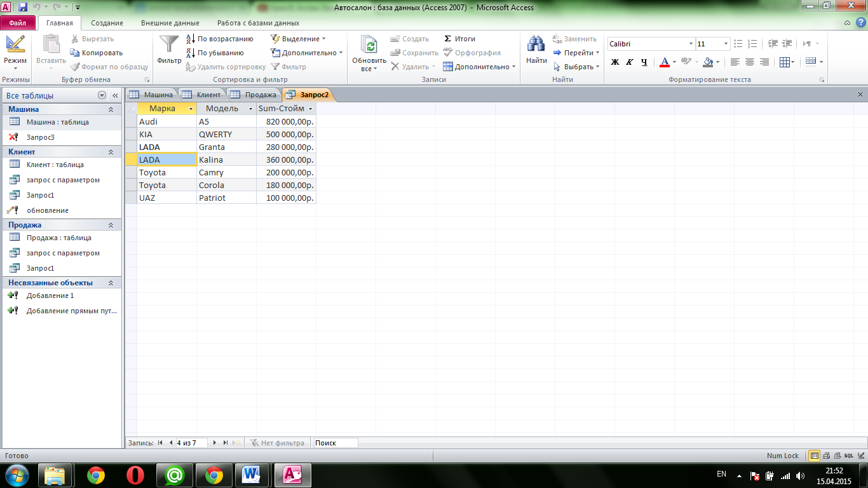Click the Копировать button
This screenshot has width=868, height=488.
97,53
